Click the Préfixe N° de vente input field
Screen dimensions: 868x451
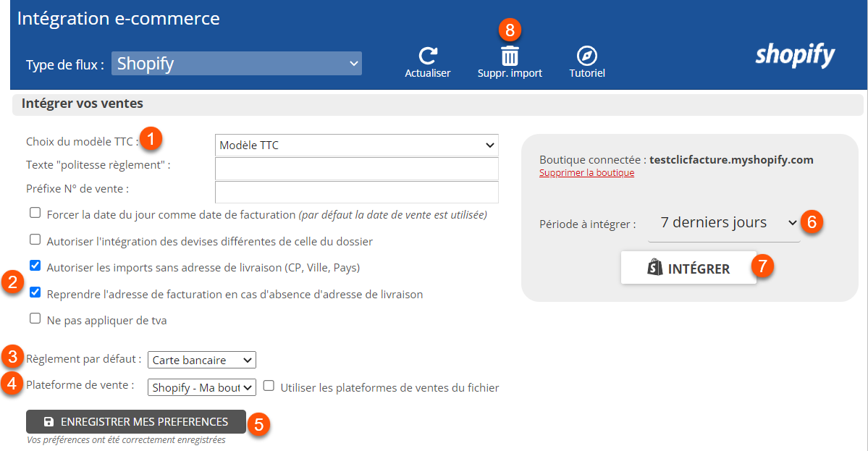pyautogui.click(x=356, y=192)
